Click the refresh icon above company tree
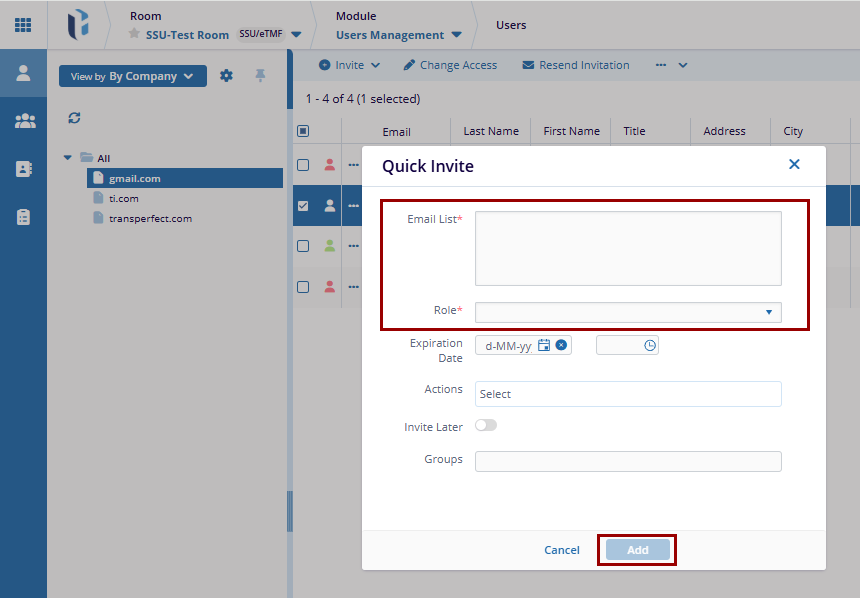Viewport: 860px width, 598px height. [74, 118]
